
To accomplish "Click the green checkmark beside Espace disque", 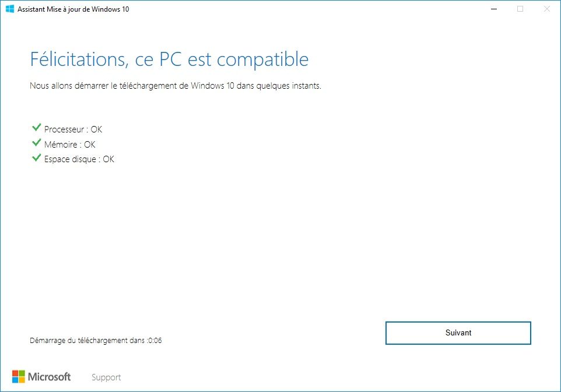I will click(37, 157).
